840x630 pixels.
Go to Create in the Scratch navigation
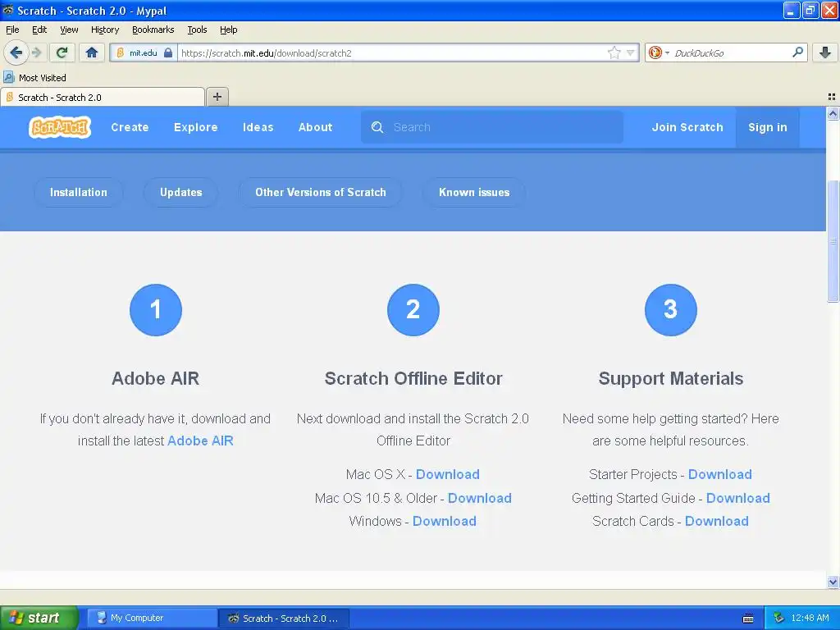[x=130, y=127]
